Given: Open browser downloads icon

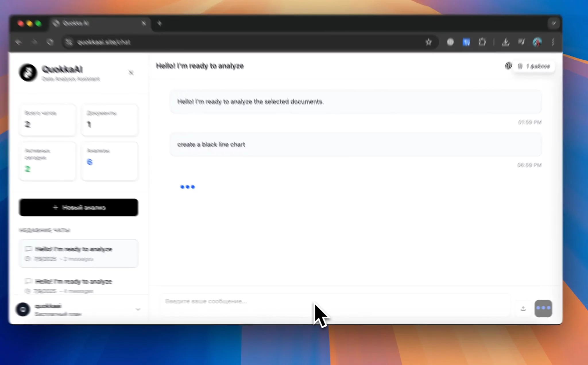Looking at the screenshot, I should point(506,42).
